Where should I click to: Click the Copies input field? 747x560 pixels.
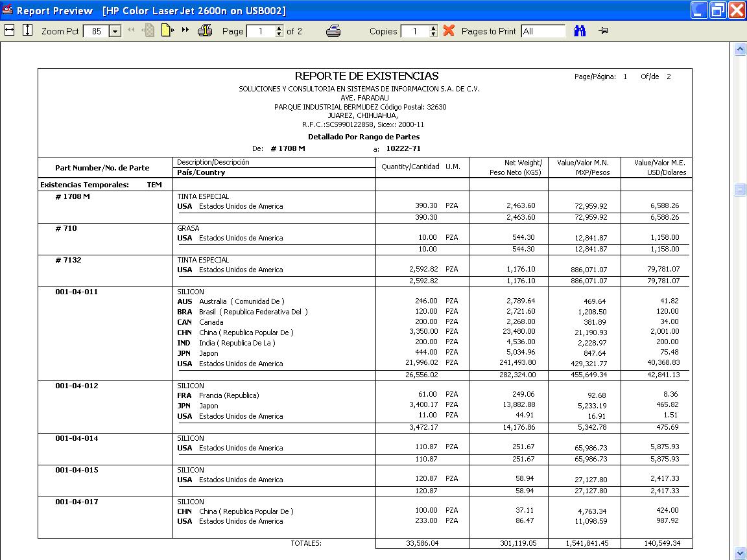click(x=415, y=31)
